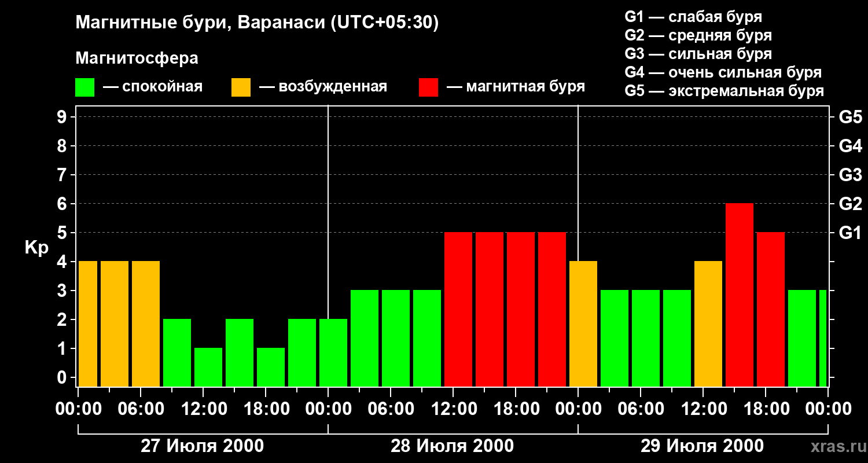
Task: Click the right-axis G4 tick label
Action: (850, 146)
